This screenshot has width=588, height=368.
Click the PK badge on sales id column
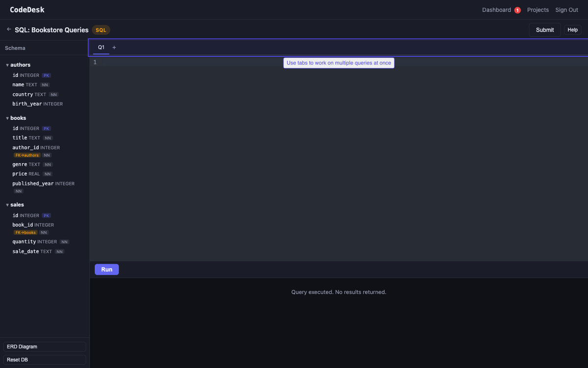(x=46, y=215)
